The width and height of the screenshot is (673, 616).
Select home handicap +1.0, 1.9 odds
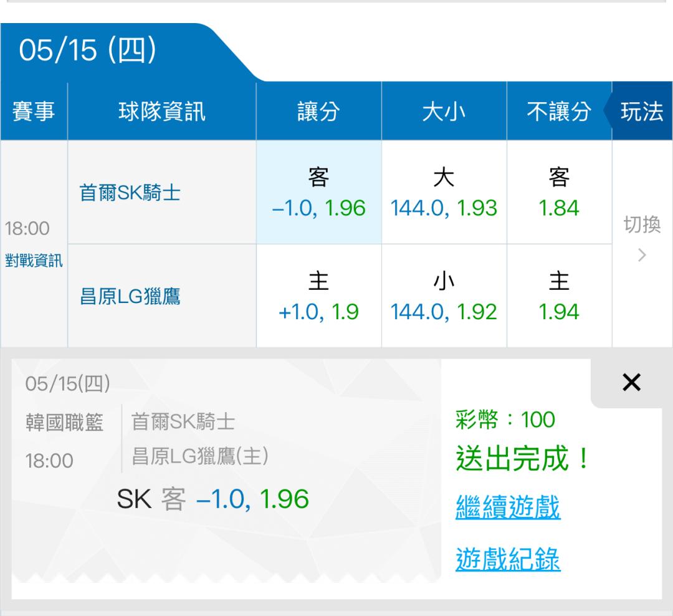pyautogui.click(x=318, y=296)
